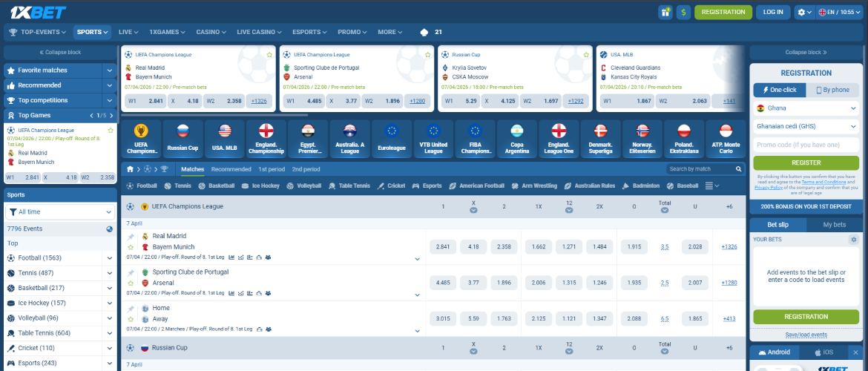Star the Krylia Sovetov top card

586,55
